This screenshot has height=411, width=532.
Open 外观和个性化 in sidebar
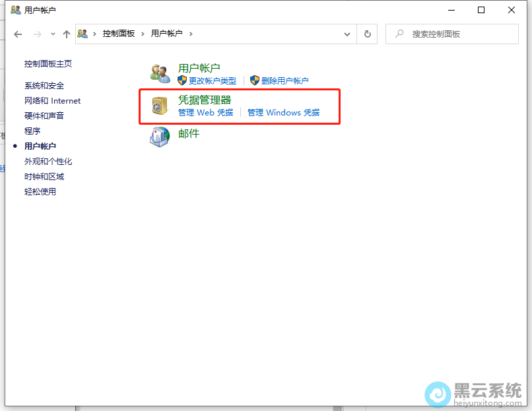pos(48,162)
